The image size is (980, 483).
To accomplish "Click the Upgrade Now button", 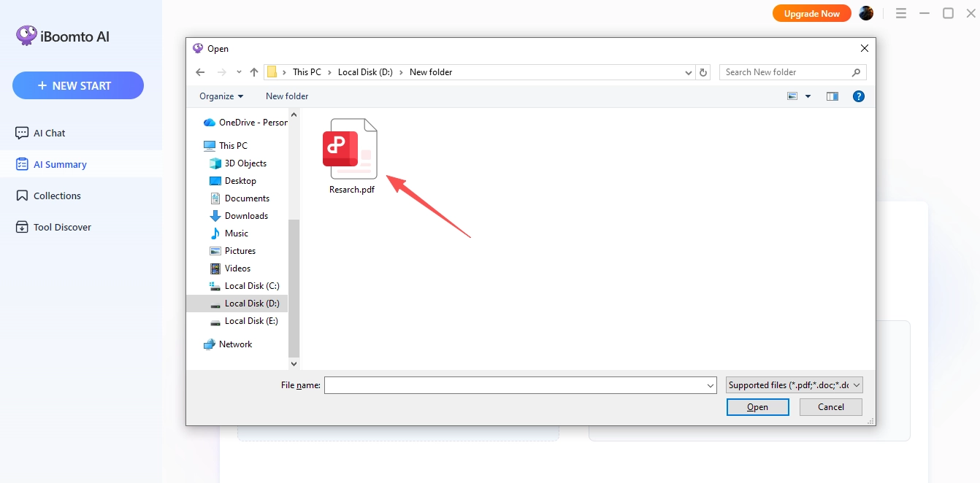I will (812, 13).
